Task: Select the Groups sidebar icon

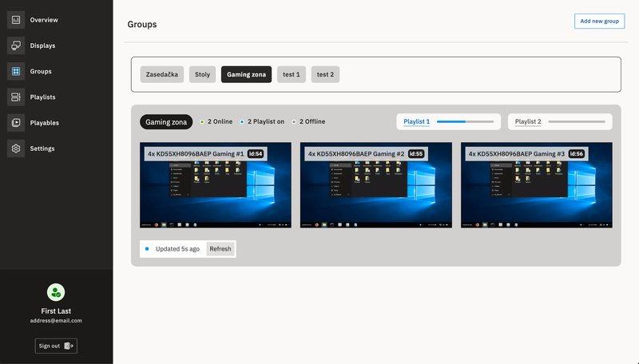Action: 16,71
